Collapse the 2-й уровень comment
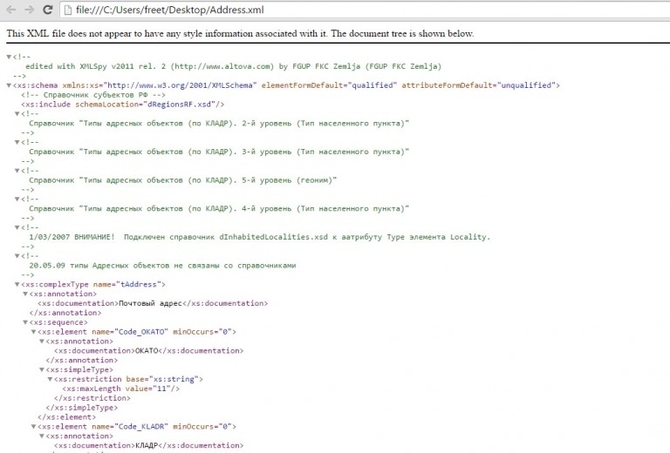The image size is (670, 453). coord(17,114)
